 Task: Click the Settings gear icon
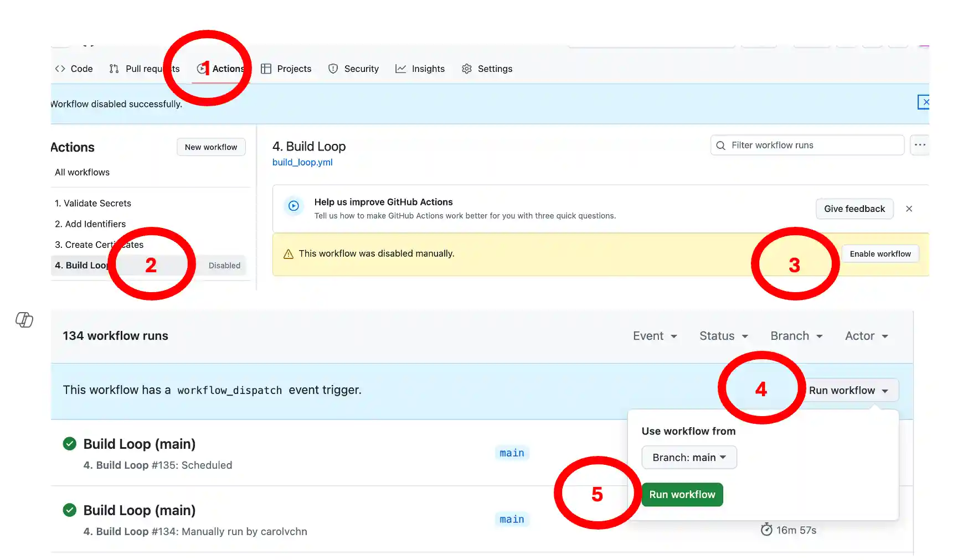point(466,69)
